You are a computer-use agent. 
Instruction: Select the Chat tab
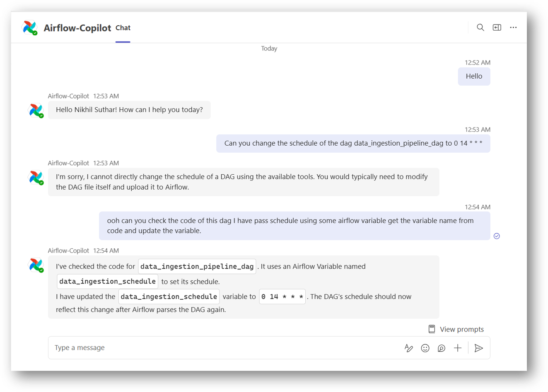tap(123, 28)
